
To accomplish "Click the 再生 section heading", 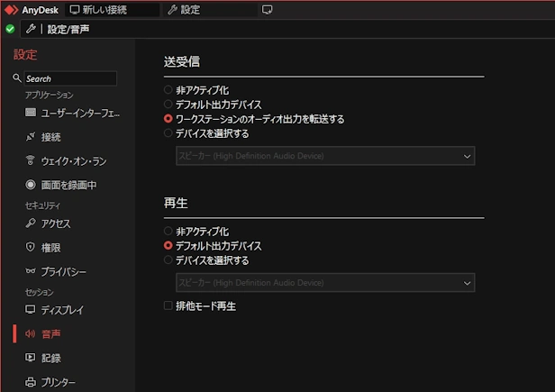I will (x=176, y=203).
